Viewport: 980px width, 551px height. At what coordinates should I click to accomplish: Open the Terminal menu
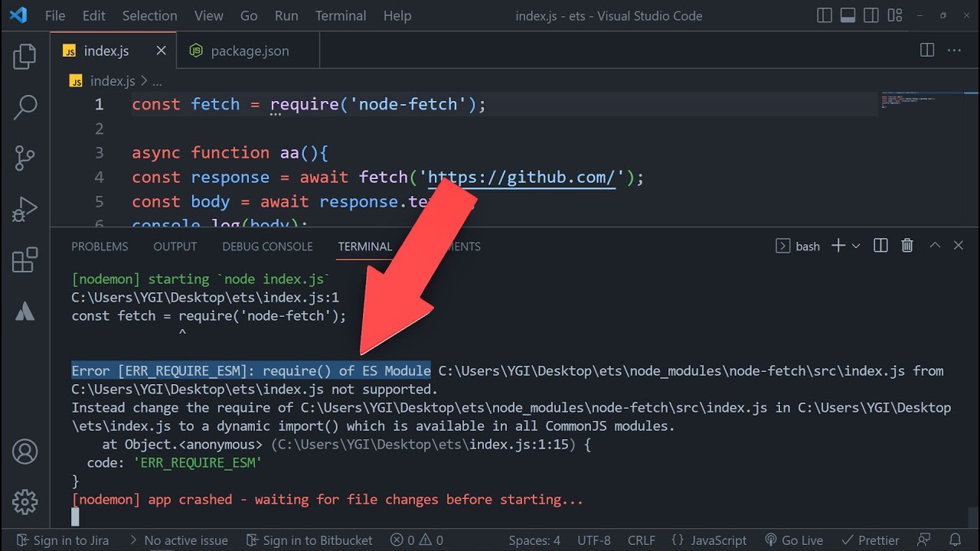pos(341,15)
